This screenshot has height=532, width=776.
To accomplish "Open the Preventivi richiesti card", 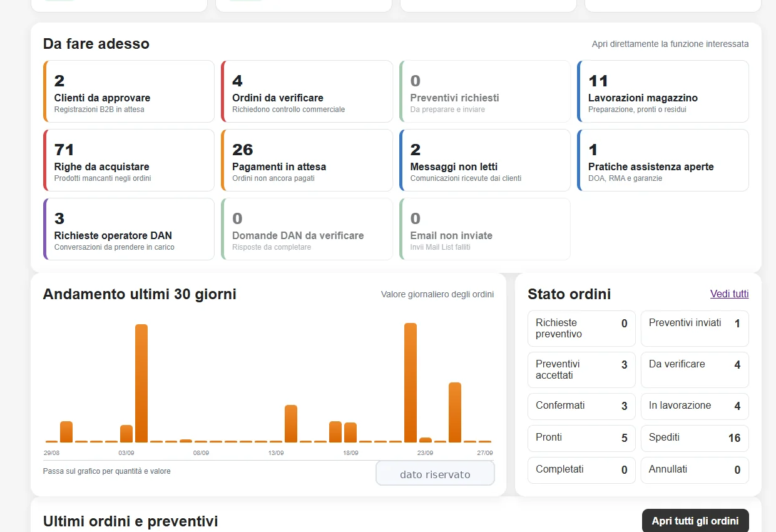I will click(485, 91).
